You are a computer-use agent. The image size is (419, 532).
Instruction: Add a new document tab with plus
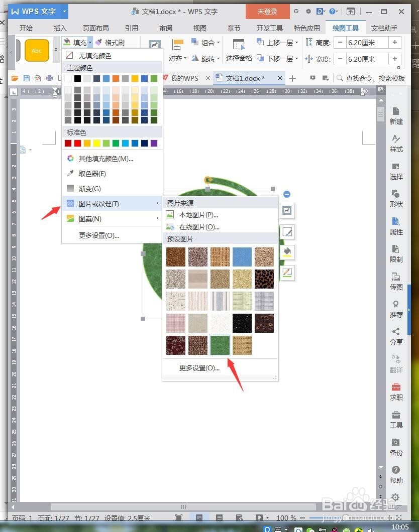point(292,78)
